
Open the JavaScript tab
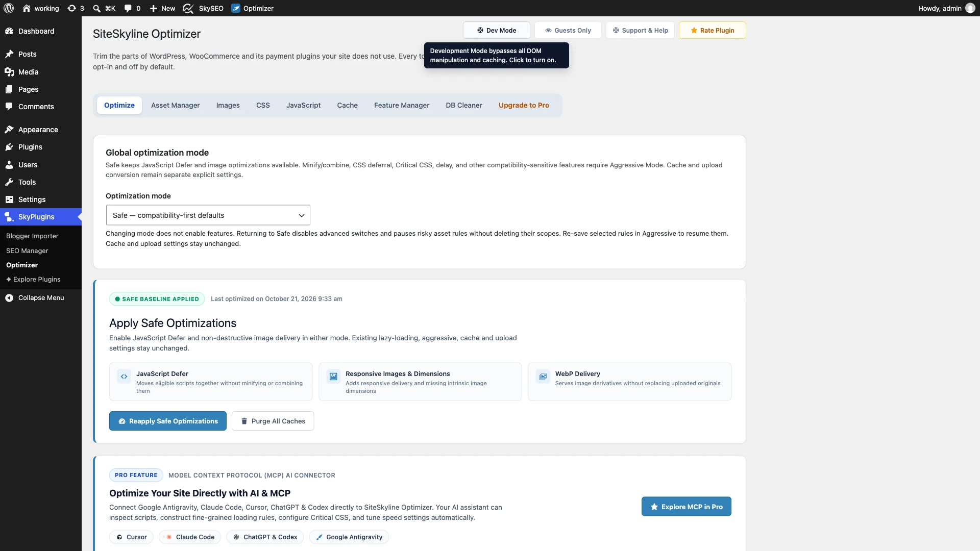[303, 105]
